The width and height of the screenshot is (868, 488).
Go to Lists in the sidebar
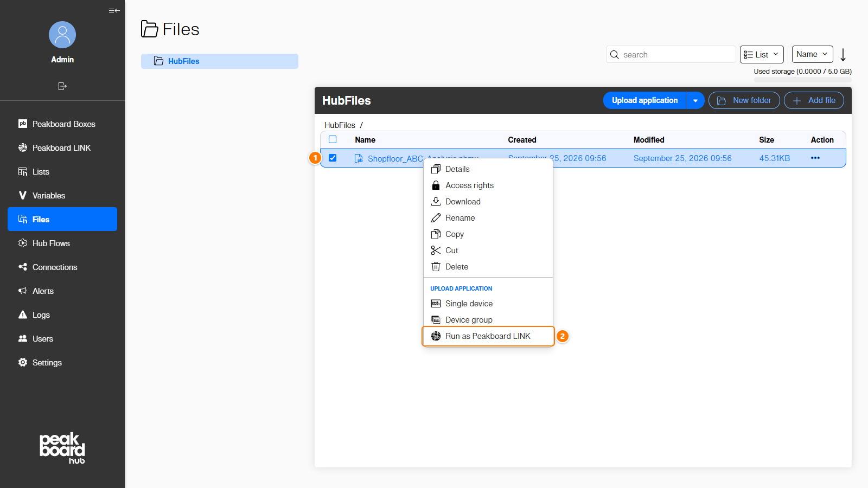tap(62, 172)
